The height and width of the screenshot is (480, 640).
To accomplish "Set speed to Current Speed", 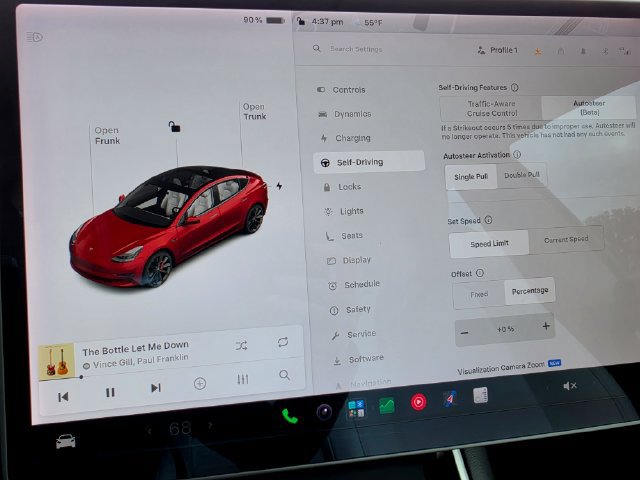I will coord(566,240).
